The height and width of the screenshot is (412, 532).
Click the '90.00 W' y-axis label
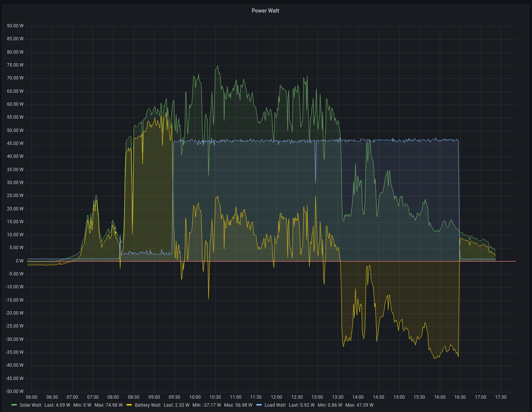[x=15, y=26]
